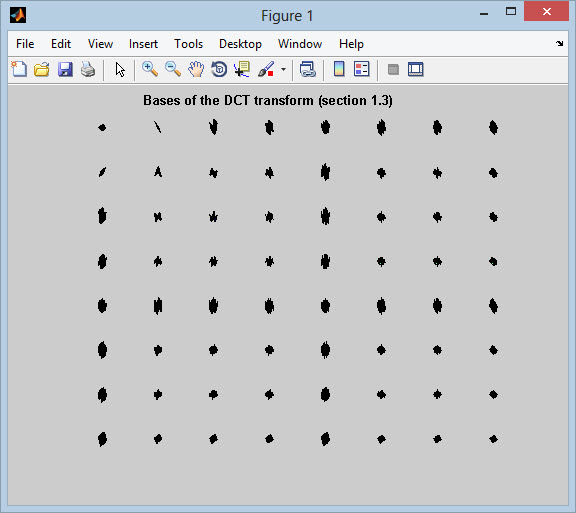
Task: Select the Brush/Select Data tool
Action: pos(266,69)
